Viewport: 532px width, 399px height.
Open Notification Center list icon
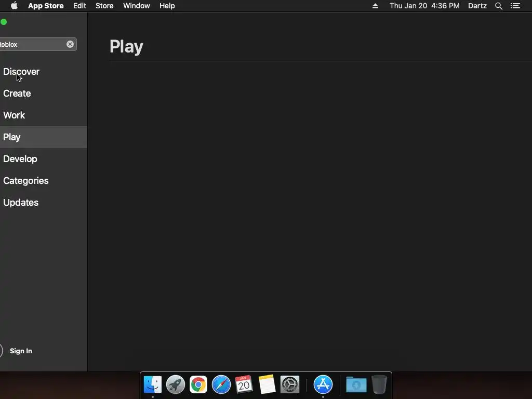(x=515, y=6)
